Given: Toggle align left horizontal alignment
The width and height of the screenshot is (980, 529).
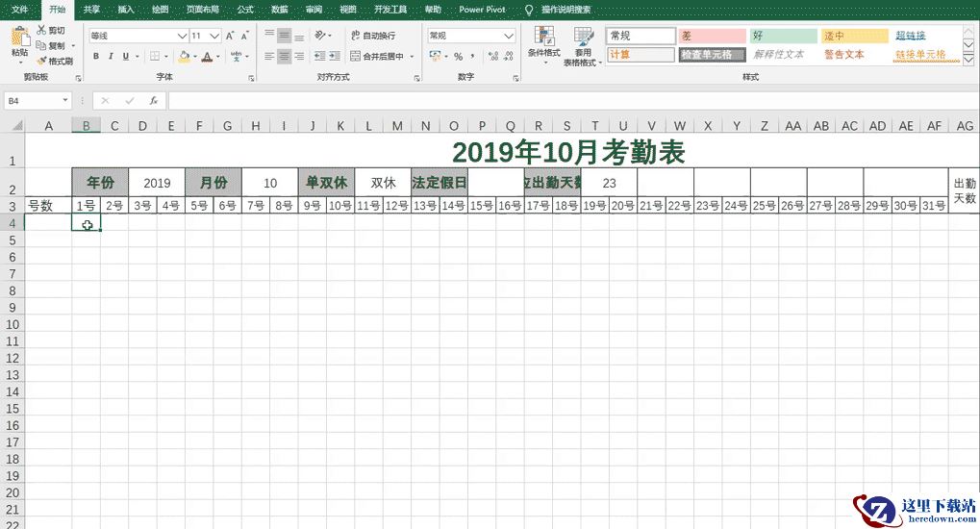Looking at the screenshot, I should 269,57.
